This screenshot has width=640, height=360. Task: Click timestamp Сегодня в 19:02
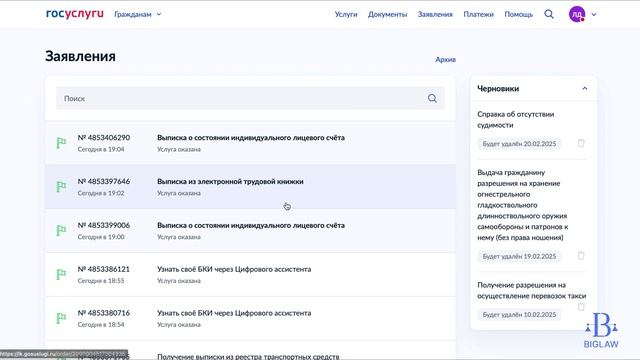(101, 193)
